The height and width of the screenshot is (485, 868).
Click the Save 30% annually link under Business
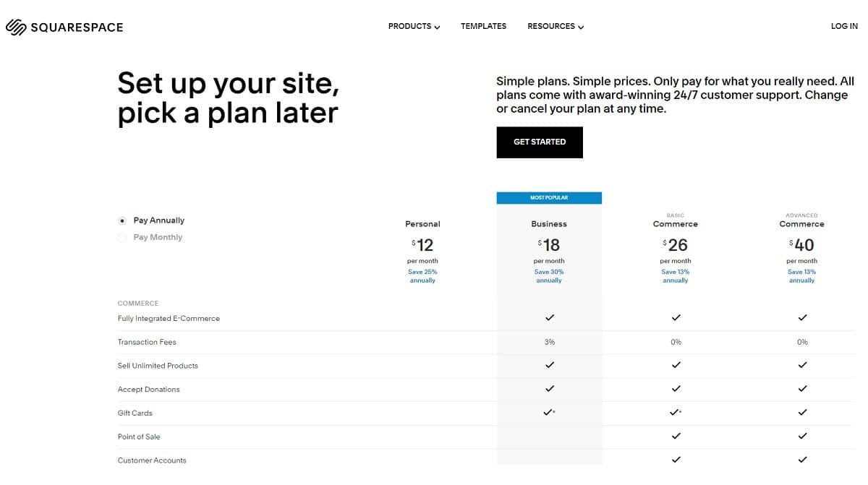549,275
